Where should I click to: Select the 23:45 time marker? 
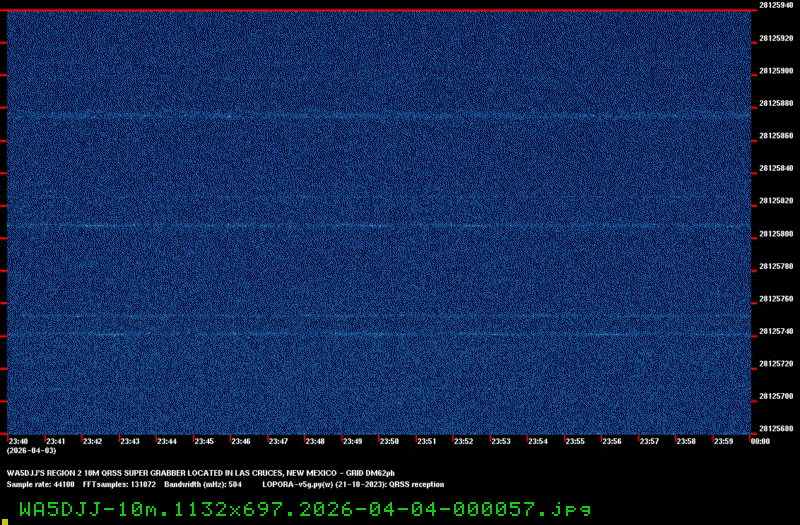pos(204,441)
